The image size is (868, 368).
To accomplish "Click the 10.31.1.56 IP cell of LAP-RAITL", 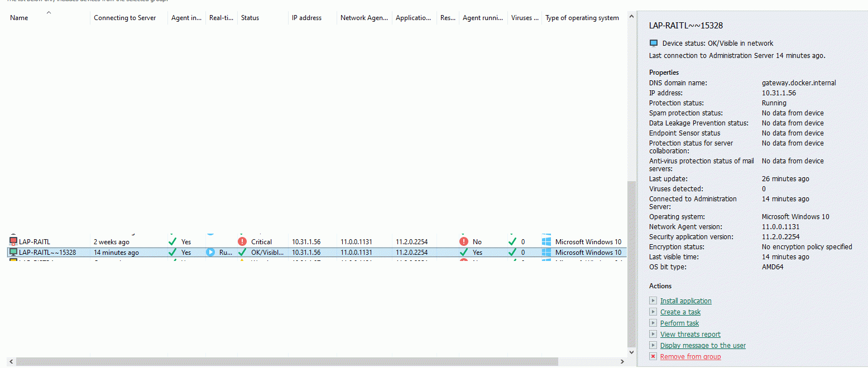I will pos(306,241).
